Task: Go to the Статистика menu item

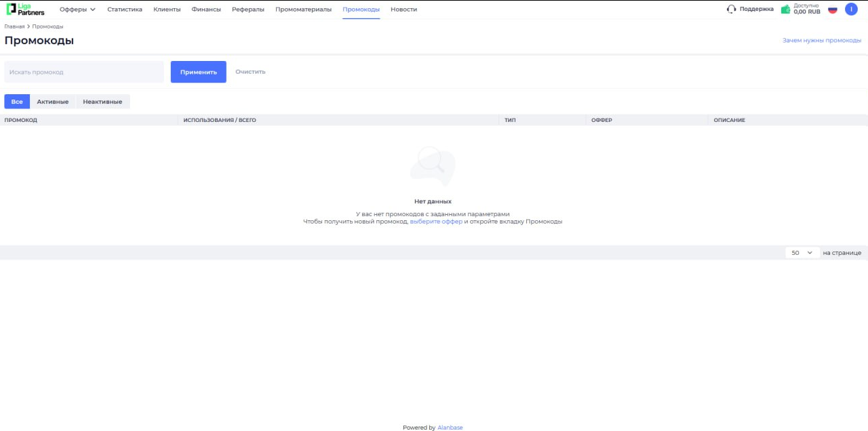Action: tap(125, 9)
